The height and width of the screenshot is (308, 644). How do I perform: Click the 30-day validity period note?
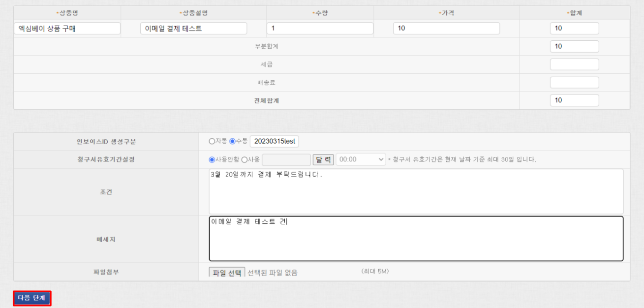point(462,159)
